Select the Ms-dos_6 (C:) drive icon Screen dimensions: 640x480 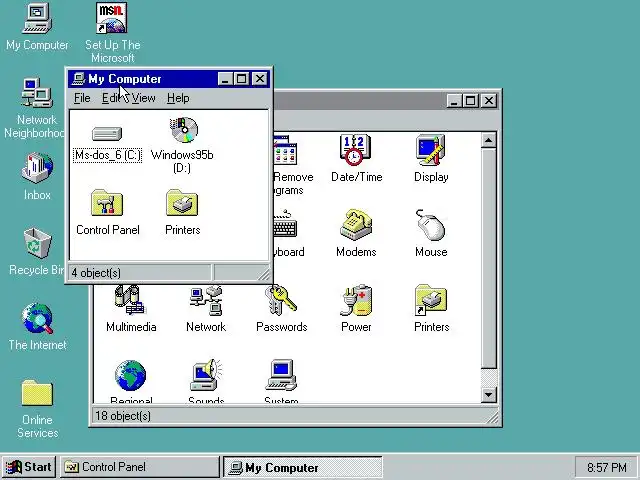coord(107,133)
